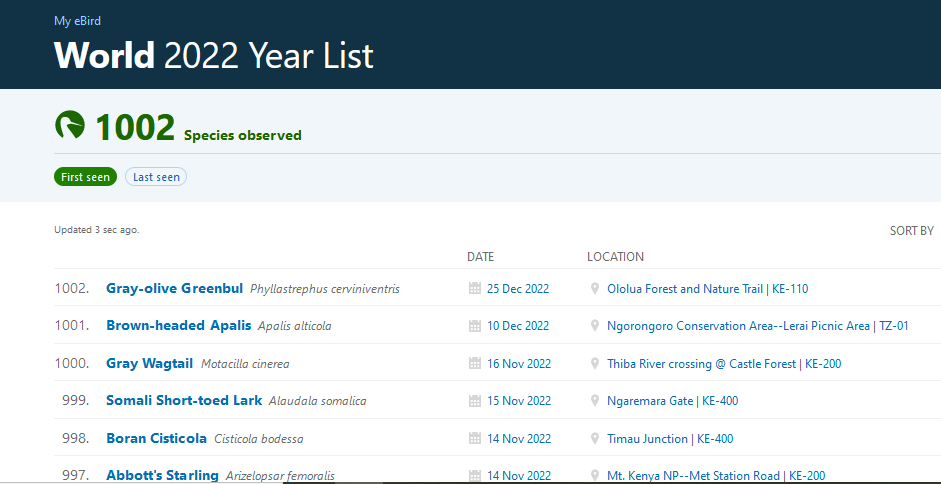Click the Species observed label
941x484 pixels.
(x=242, y=136)
